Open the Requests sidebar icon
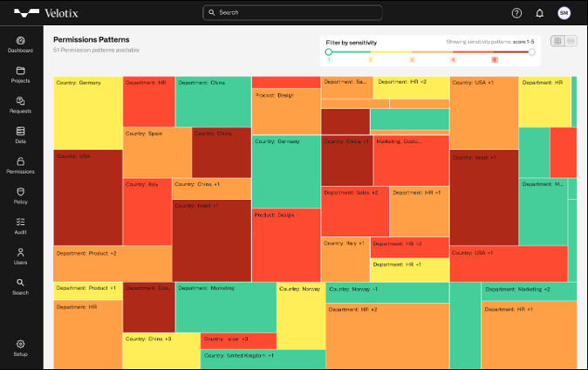 [x=20, y=101]
